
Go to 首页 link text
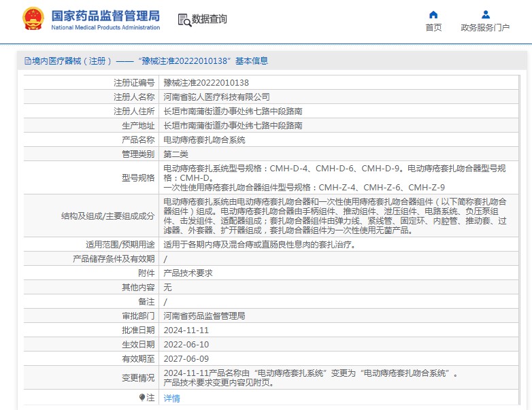click(x=433, y=28)
